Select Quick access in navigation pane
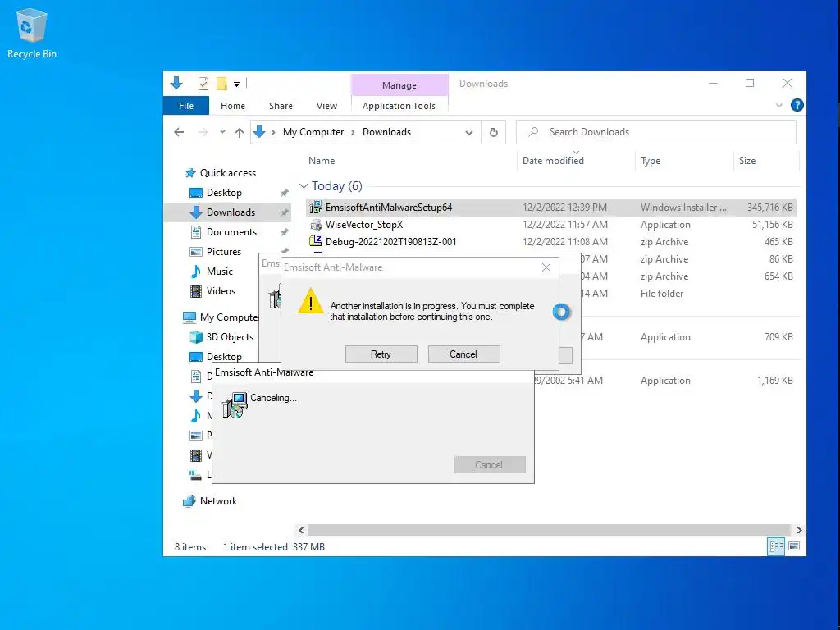 coord(228,173)
